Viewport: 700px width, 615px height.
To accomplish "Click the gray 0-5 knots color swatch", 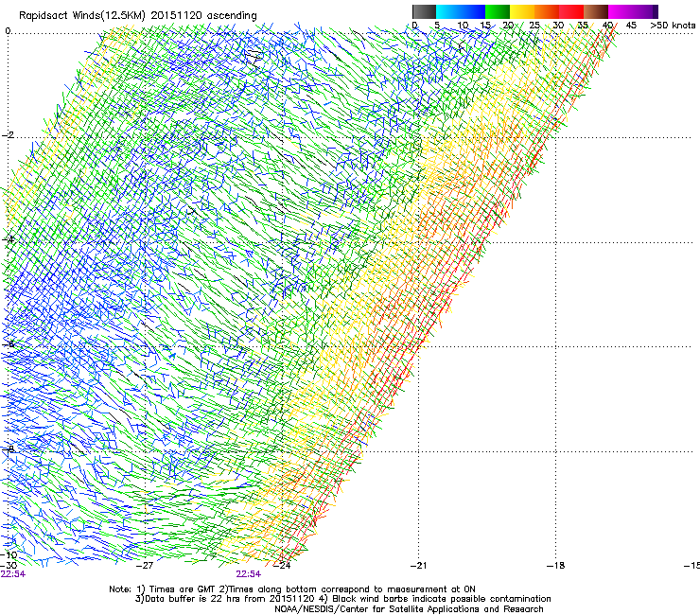I will pos(424,11).
